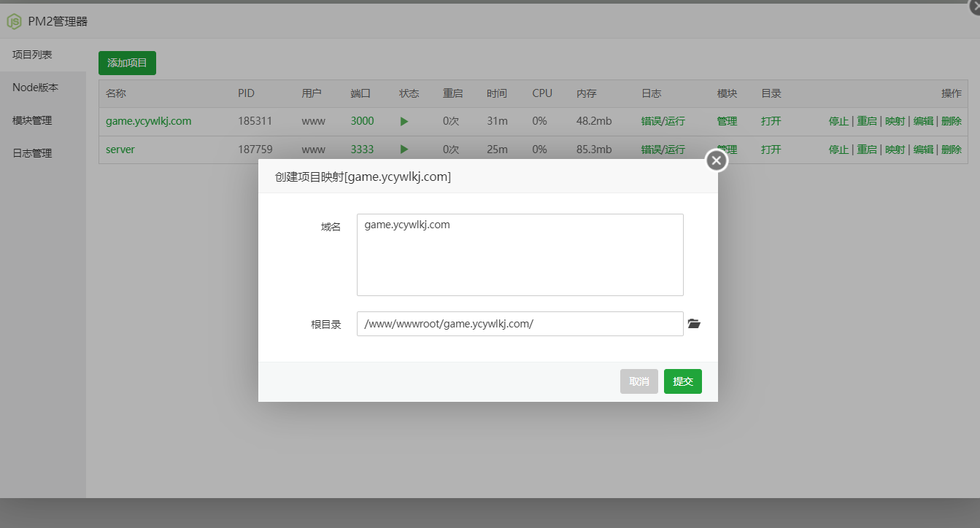Viewport: 980px width, 528px height.
Task: Click the PM2 Node.js logo icon
Action: tap(14, 22)
